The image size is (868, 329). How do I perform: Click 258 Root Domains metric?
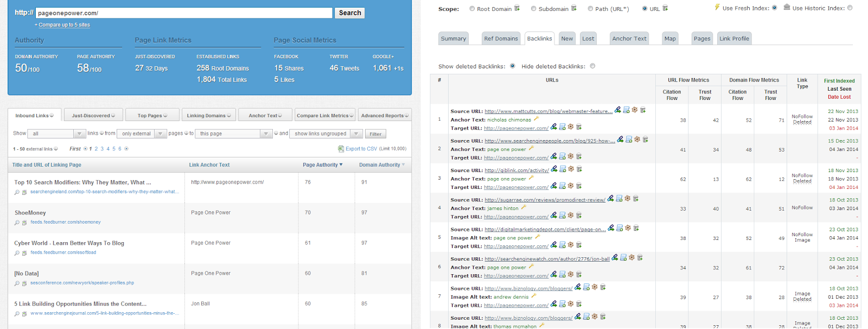222,68
